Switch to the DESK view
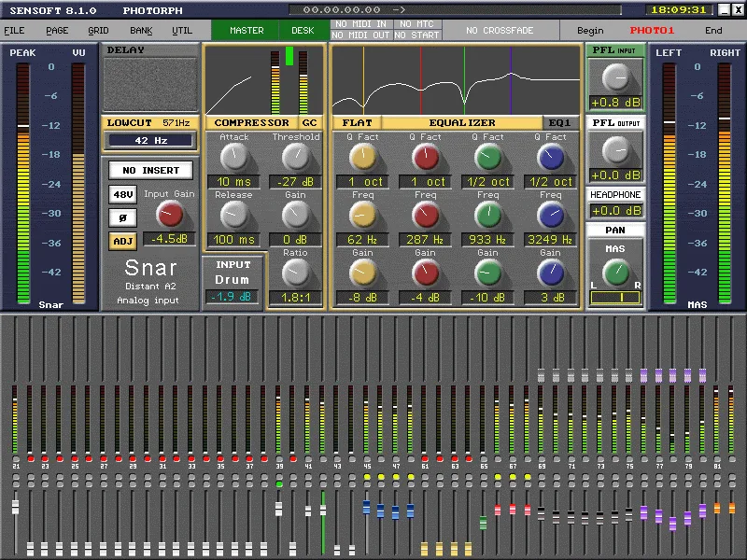Image resolution: width=747 pixels, height=560 pixels. 303,31
